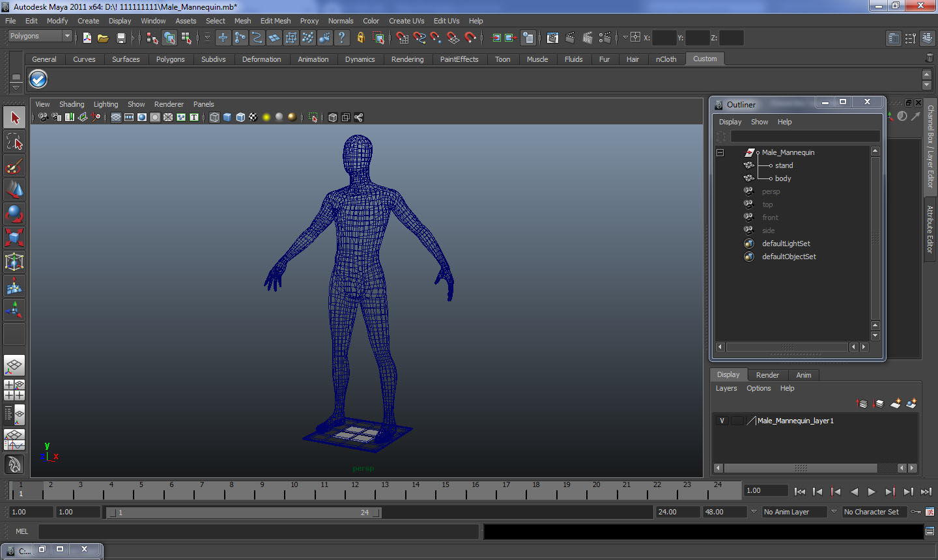This screenshot has height=560, width=938.
Task: Activate the Scale tool cube icon
Action: 14,238
